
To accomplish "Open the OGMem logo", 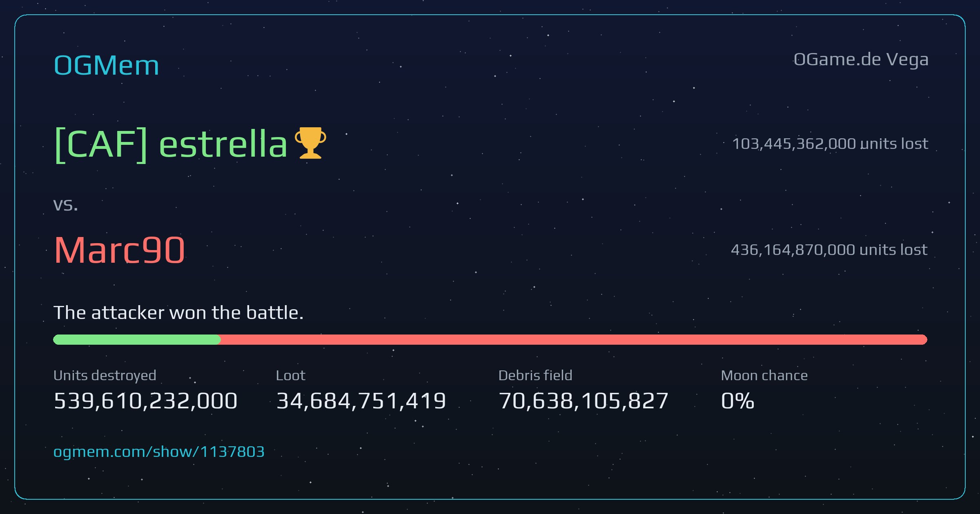I will (107, 65).
